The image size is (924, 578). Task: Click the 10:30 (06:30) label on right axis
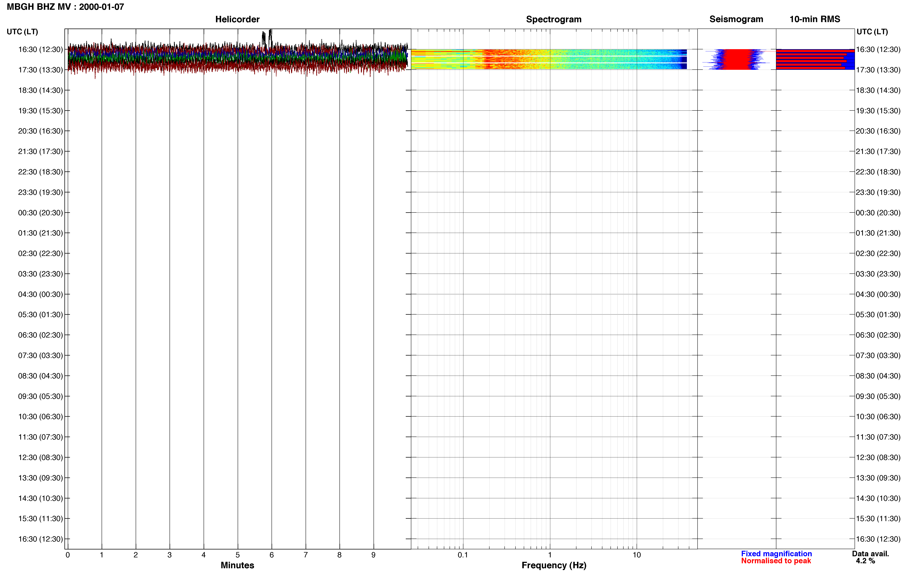point(878,417)
